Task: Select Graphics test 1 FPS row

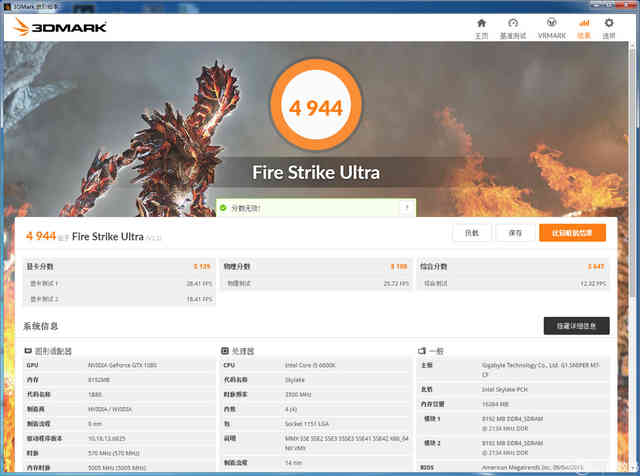Action: pos(119,283)
